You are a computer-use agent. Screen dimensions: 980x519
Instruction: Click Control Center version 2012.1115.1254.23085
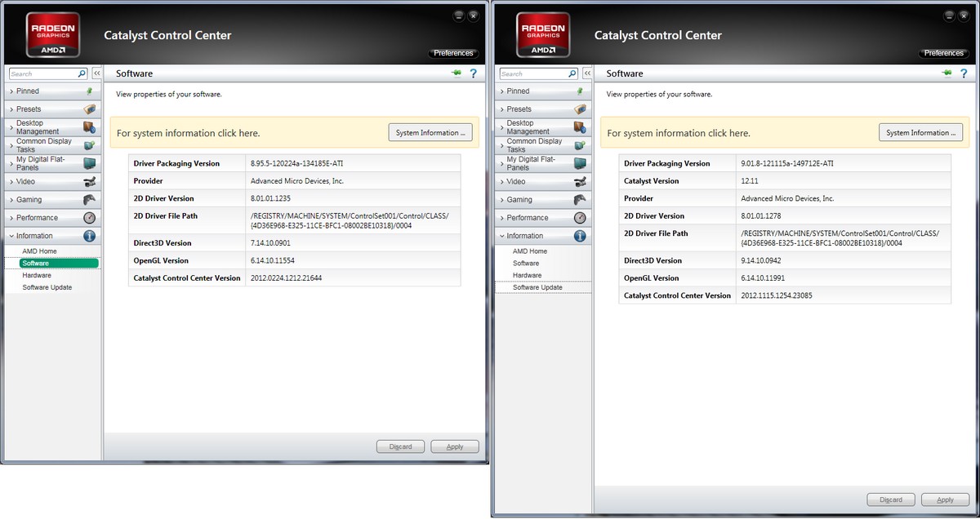pos(777,295)
